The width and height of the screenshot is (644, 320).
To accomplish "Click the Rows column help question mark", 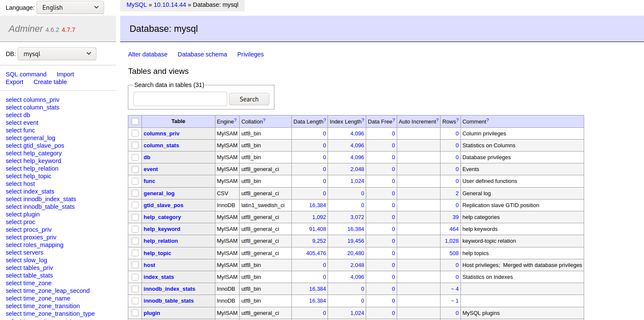I will tap(458, 120).
